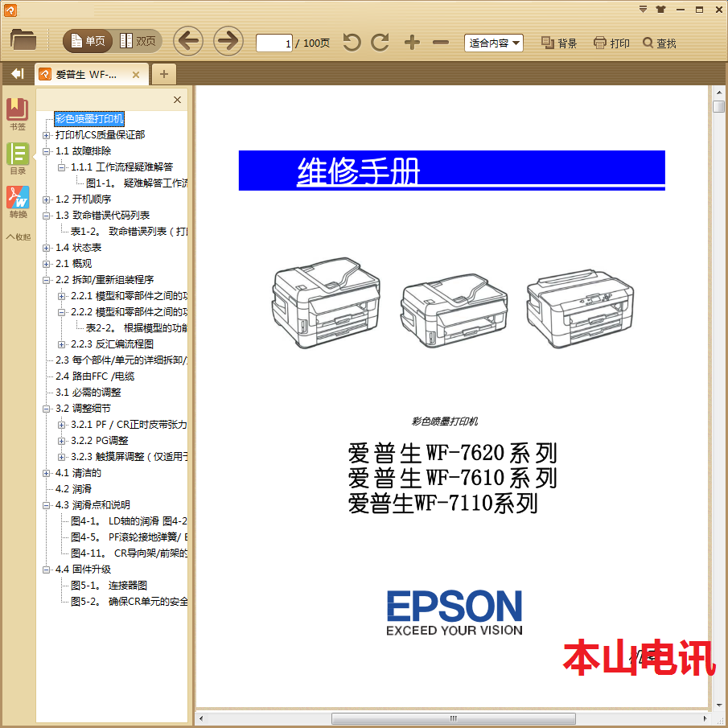Open outline entry 4.2 润滑
Screen dimensions: 728x728
tap(73, 489)
